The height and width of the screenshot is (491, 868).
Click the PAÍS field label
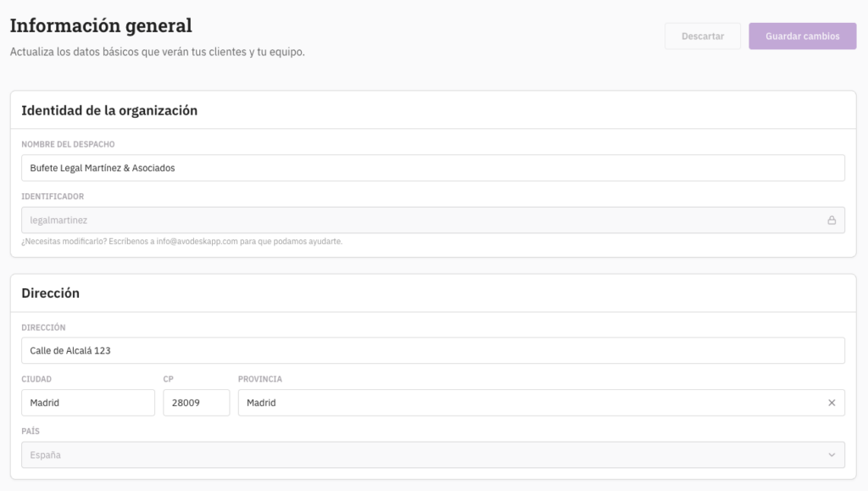tap(31, 432)
